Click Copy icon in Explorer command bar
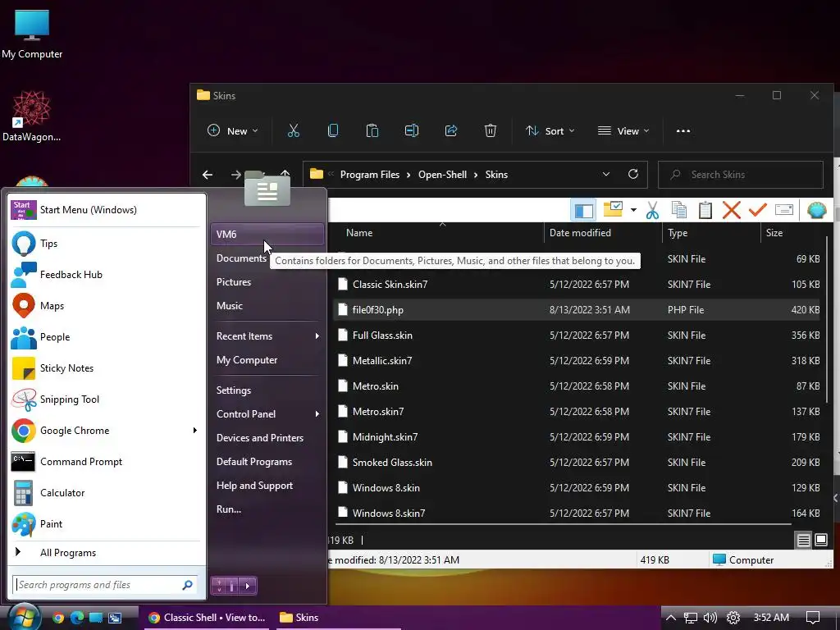The width and height of the screenshot is (840, 630). [333, 130]
